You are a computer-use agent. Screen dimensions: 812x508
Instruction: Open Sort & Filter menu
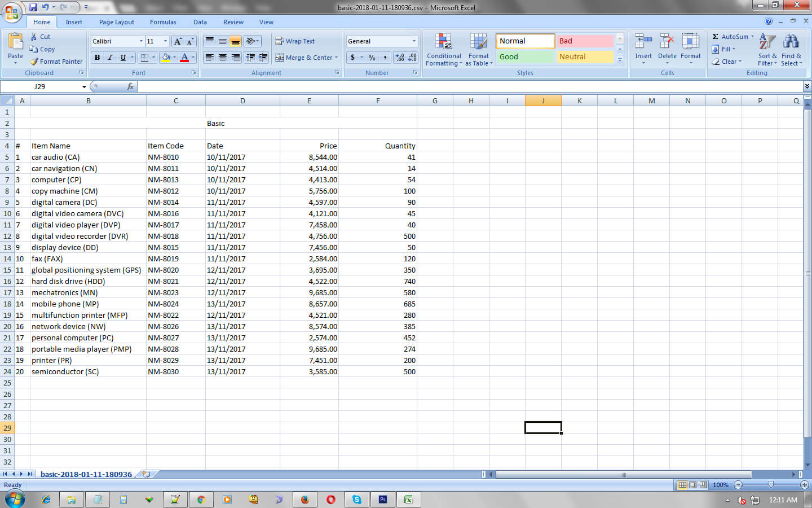tap(767, 50)
